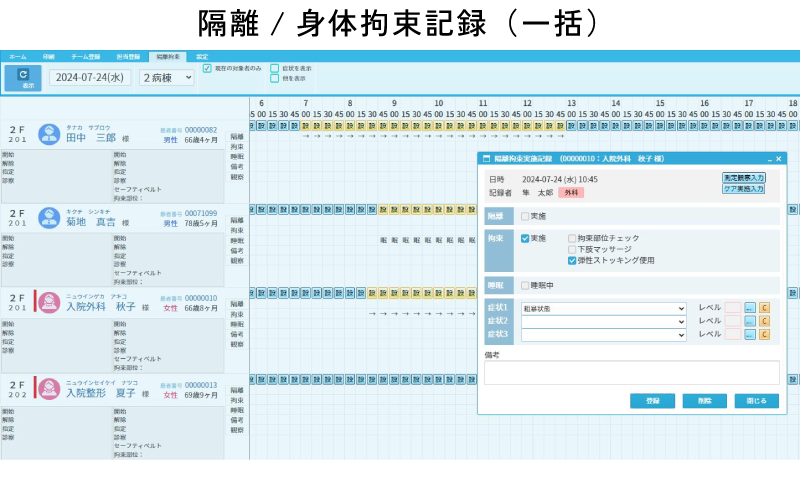Click the 削除 button in the dialog
This screenshot has width=800, height=500.
704,401
